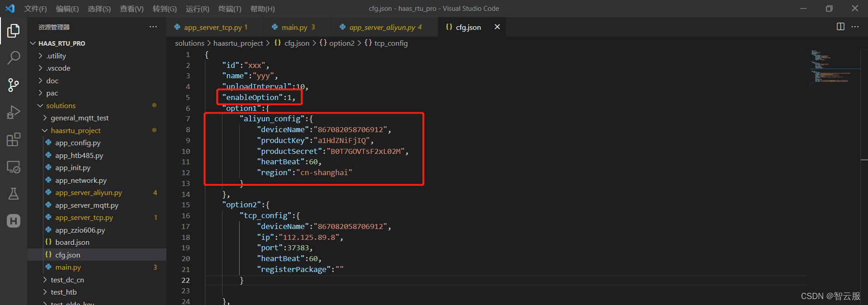The height and width of the screenshot is (305, 868).
Task: Close the cfg.json tab
Action: [x=497, y=27]
